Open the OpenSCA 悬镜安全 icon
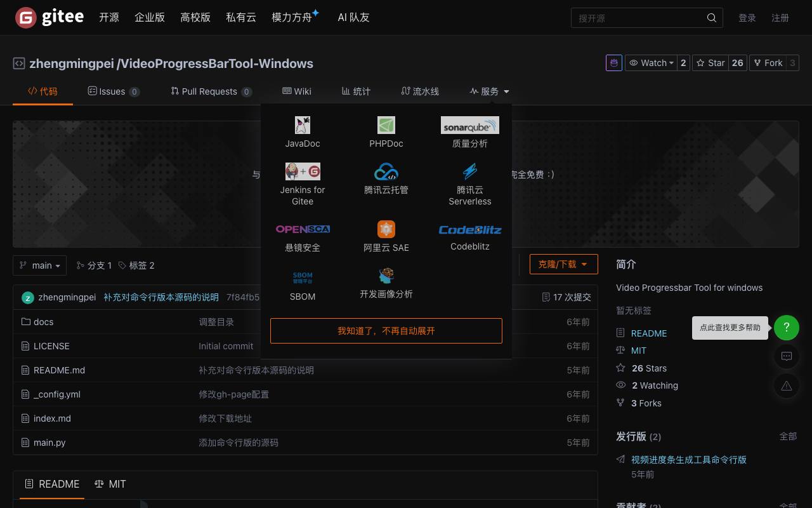 [303, 229]
